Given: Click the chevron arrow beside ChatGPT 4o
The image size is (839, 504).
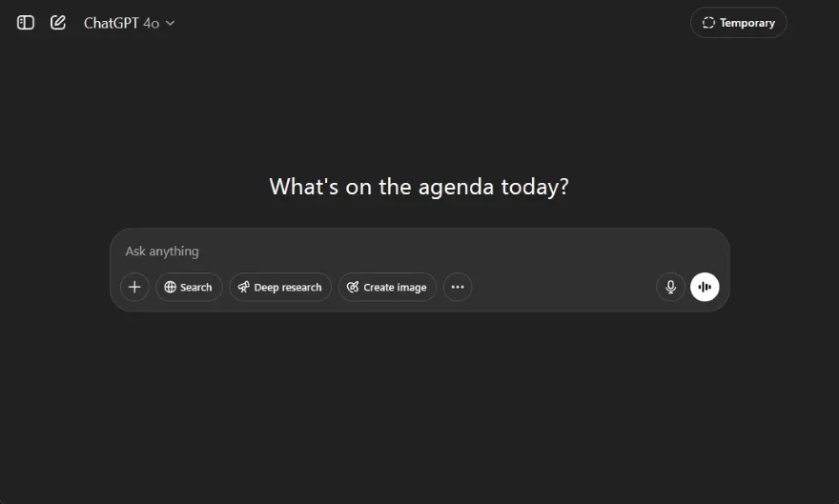Looking at the screenshot, I should point(170,23).
